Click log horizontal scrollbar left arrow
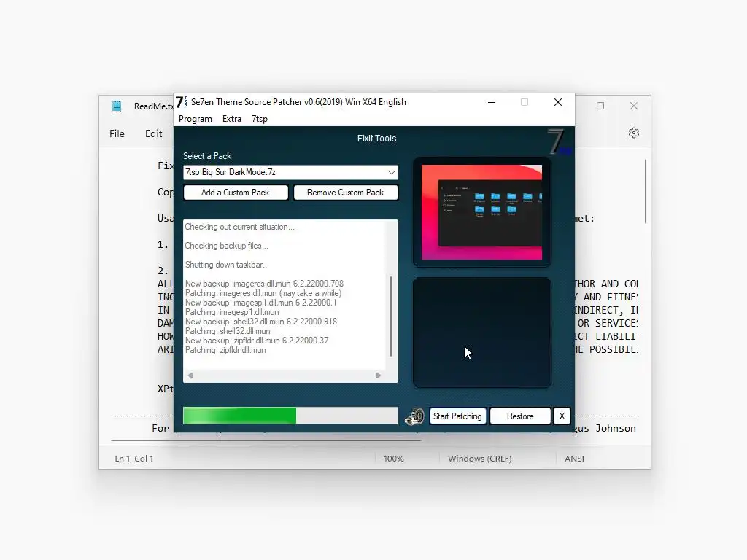747x560 pixels. click(190, 376)
